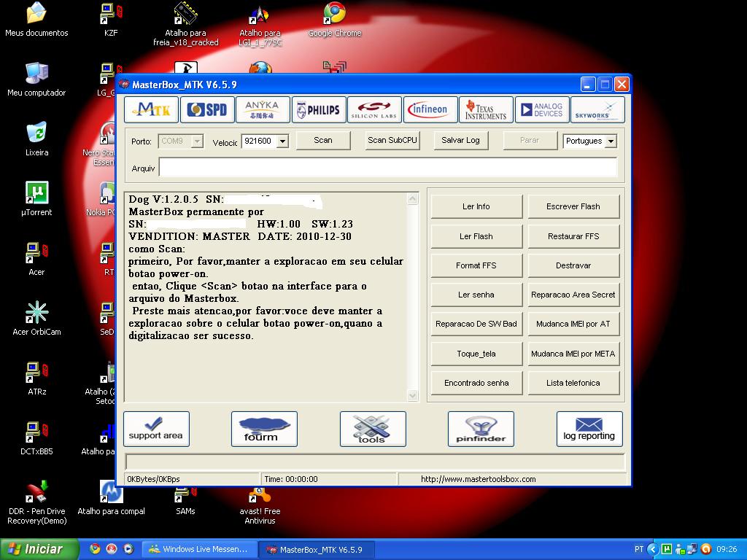Click the Escrever Flash button

[573, 206]
